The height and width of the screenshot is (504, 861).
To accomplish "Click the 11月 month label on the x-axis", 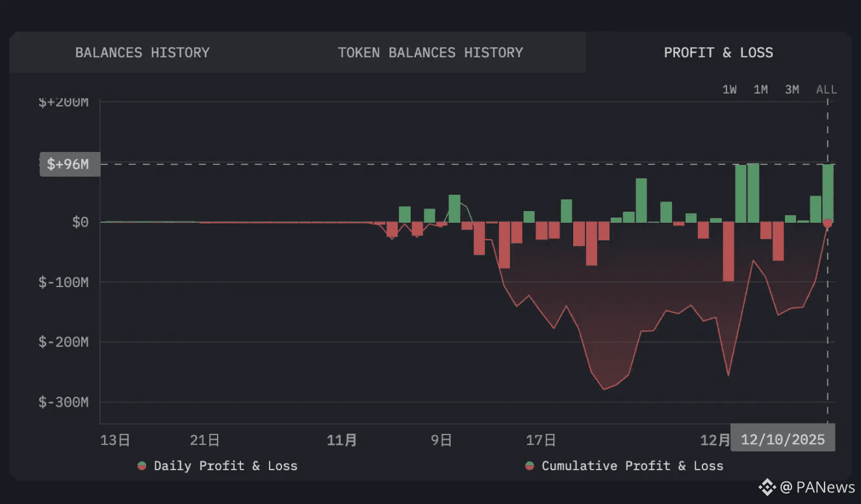I will tap(342, 441).
